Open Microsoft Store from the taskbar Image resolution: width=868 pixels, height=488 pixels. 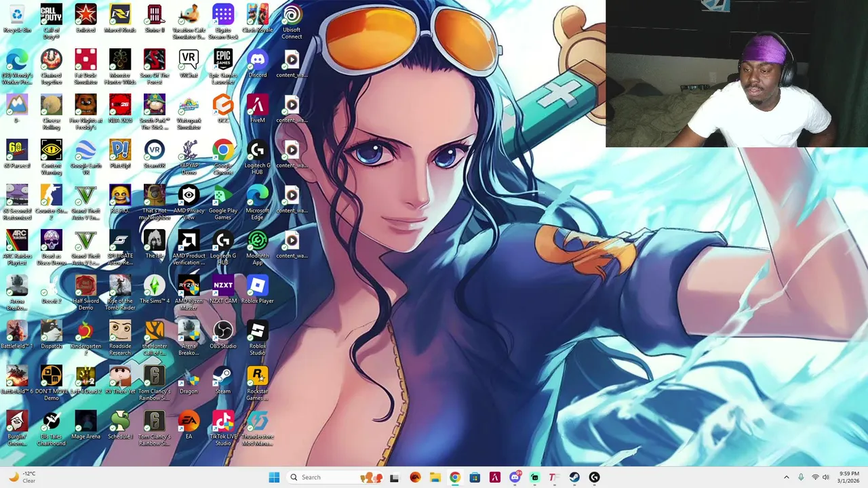[x=475, y=477]
